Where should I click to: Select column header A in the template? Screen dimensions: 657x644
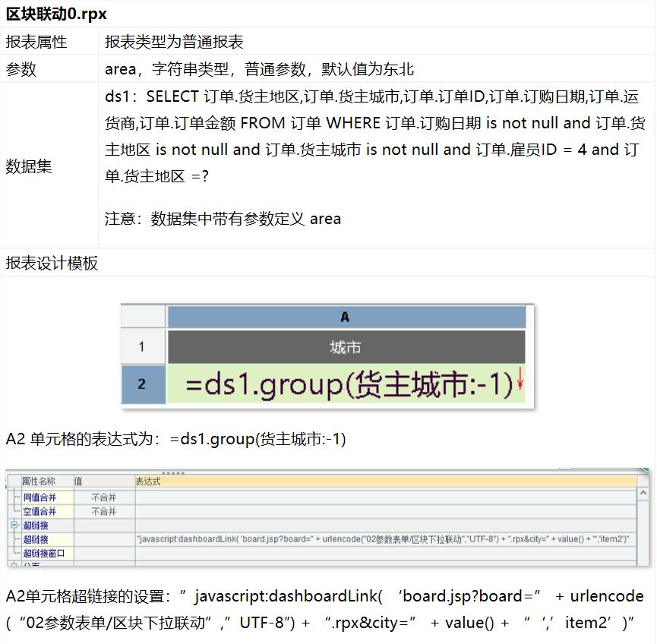click(346, 317)
